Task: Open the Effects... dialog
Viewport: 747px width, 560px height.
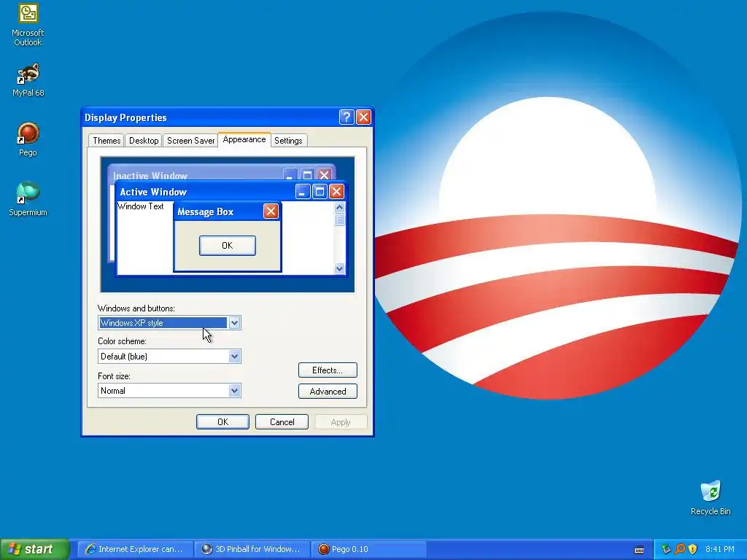Action: [x=328, y=370]
